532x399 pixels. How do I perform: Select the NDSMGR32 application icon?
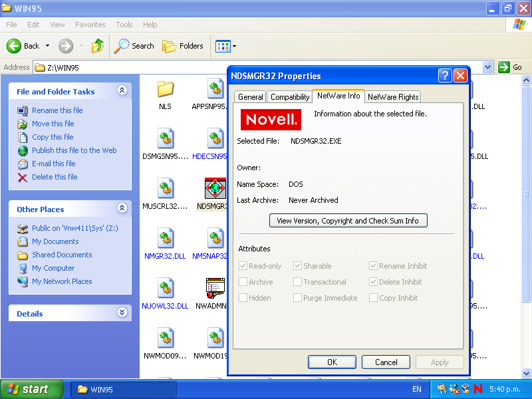(215, 188)
